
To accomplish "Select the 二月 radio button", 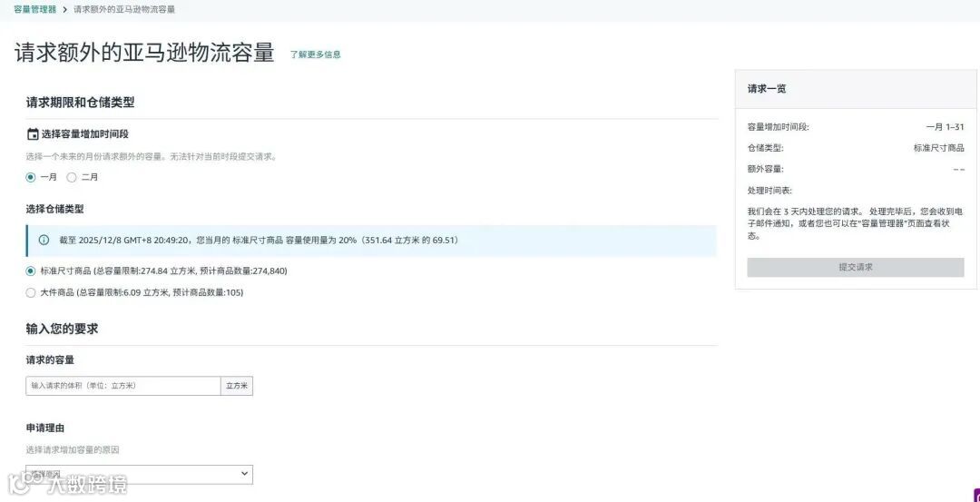I will click(x=72, y=178).
